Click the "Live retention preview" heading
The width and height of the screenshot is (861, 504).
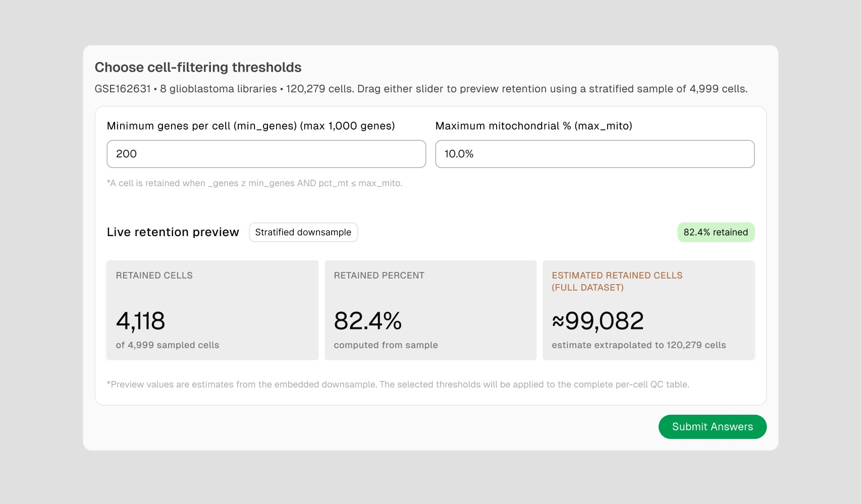coord(173,232)
